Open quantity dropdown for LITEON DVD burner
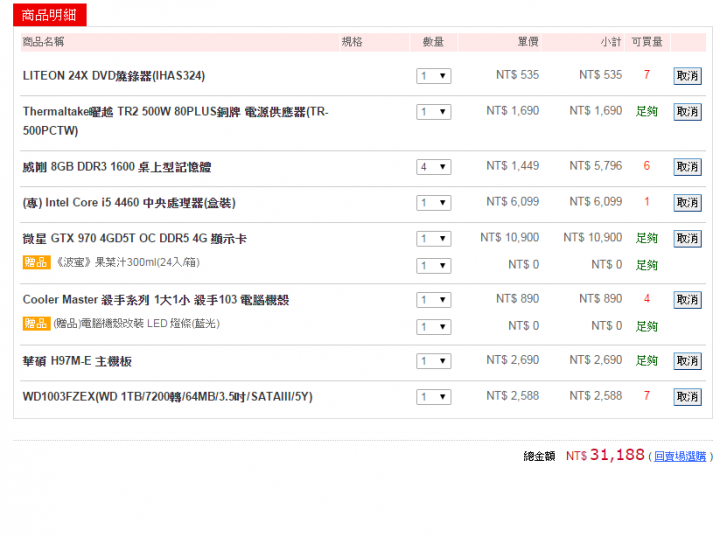Image resolution: width=720 pixels, height=537 pixels. pos(433,76)
